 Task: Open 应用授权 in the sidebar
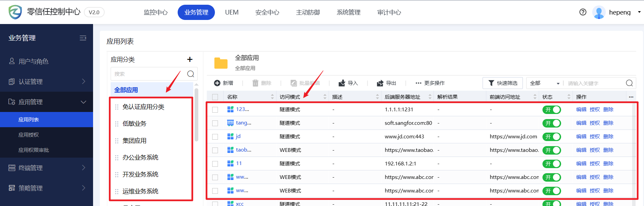29,135
